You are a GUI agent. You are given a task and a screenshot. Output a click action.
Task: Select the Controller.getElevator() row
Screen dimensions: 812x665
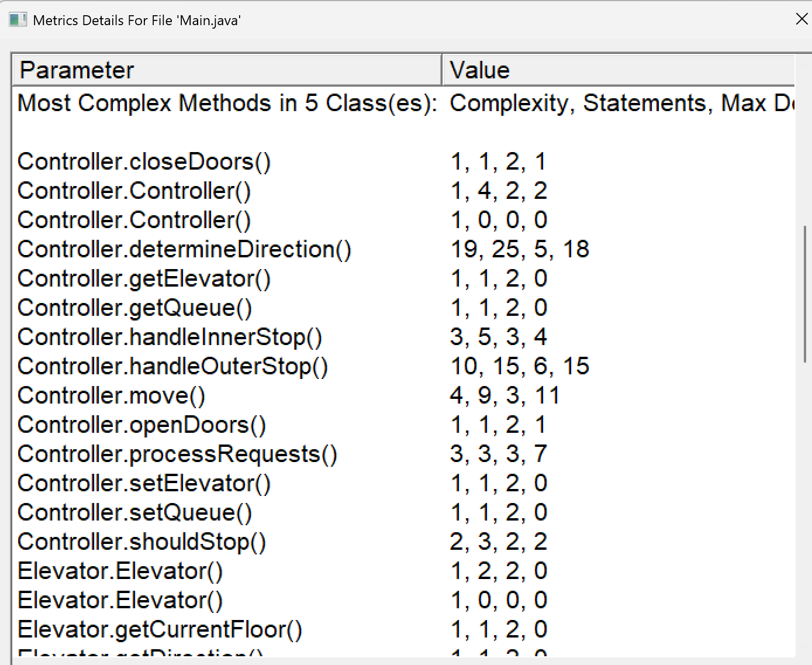(144, 279)
